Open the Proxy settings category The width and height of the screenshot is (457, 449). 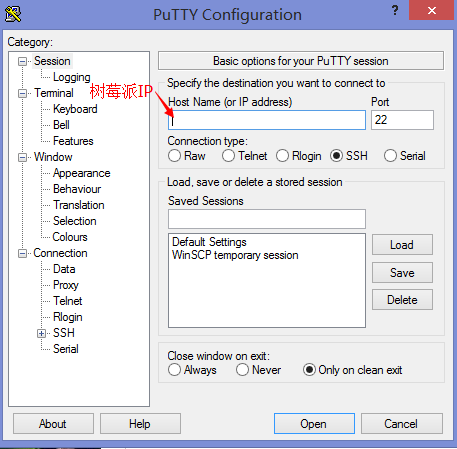coord(66,285)
